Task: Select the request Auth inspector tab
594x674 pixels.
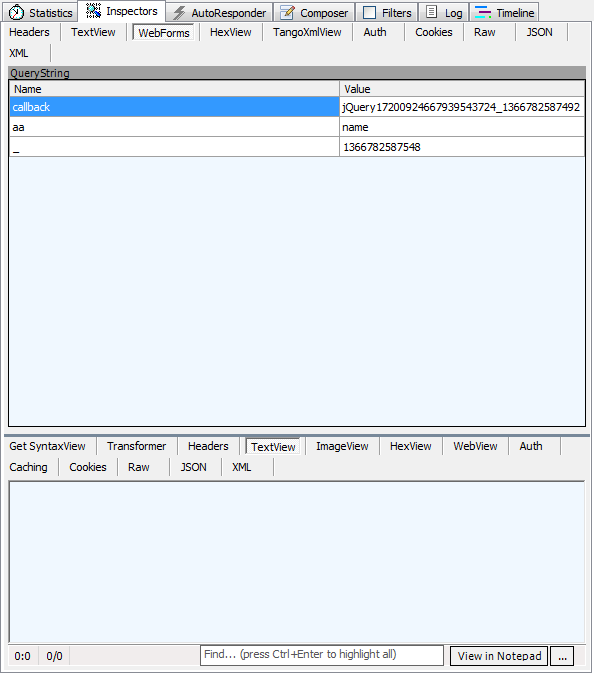Action: pos(375,32)
